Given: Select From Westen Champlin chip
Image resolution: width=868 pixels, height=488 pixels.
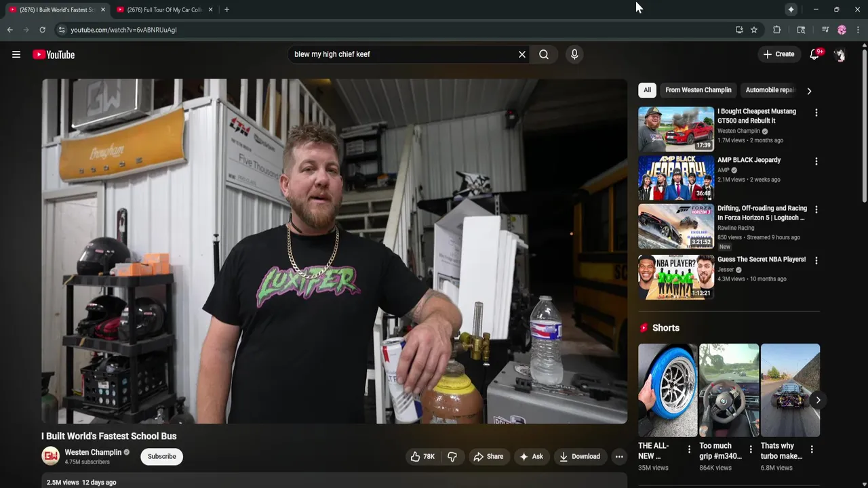Looking at the screenshot, I should 698,90.
